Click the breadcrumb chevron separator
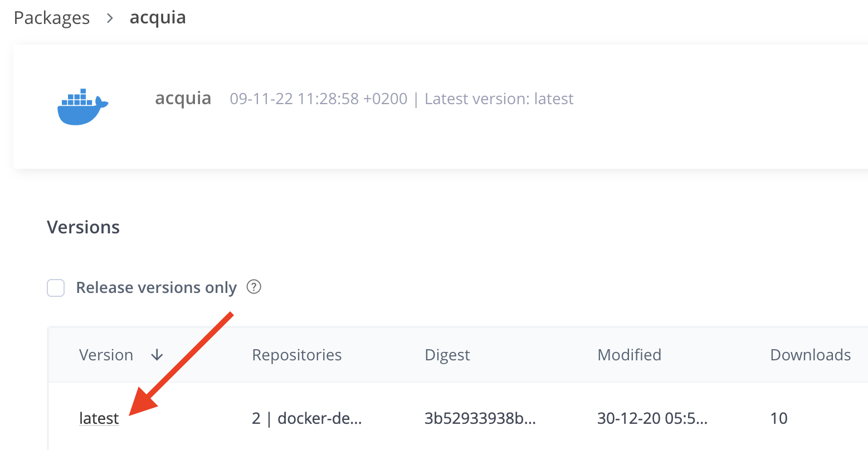Image resolution: width=868 pixels, height=450 pixels. click(110, 18)
